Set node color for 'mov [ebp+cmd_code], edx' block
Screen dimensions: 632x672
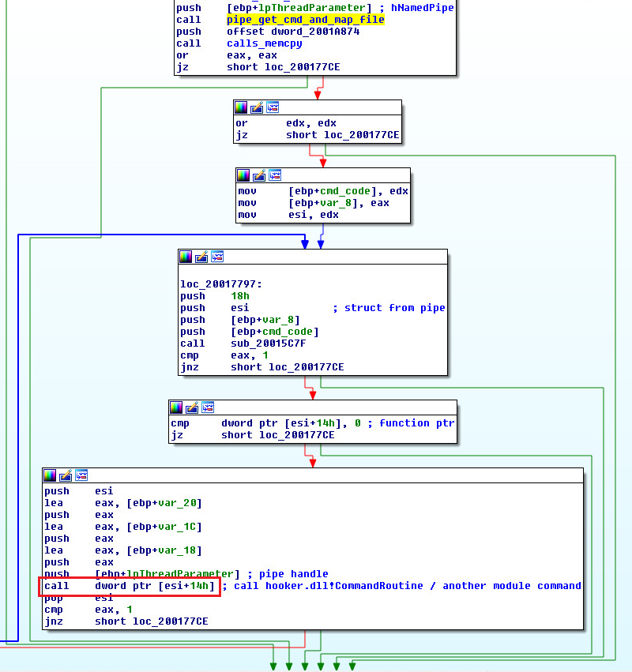pyautogui.click(x=243, y=175)
